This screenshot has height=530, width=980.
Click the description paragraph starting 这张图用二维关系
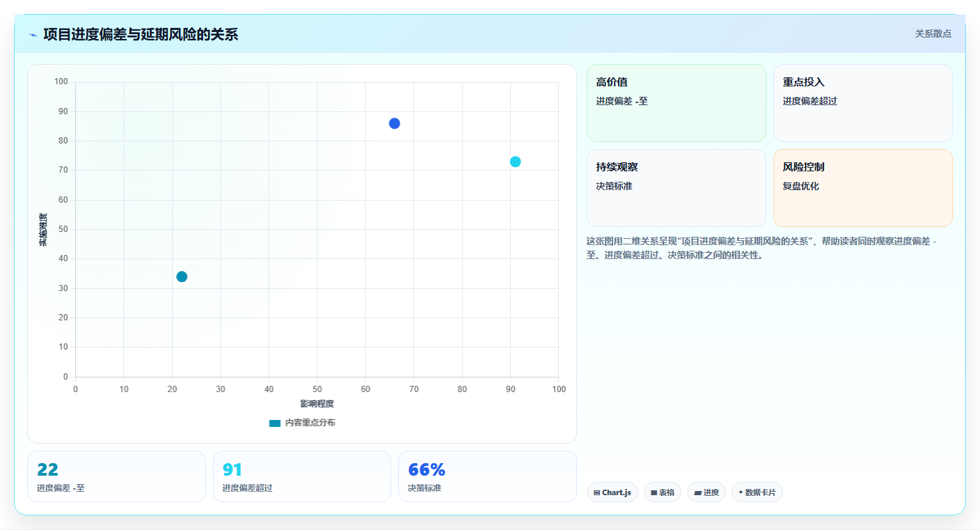pyautogui.click(x=762, y=248)
